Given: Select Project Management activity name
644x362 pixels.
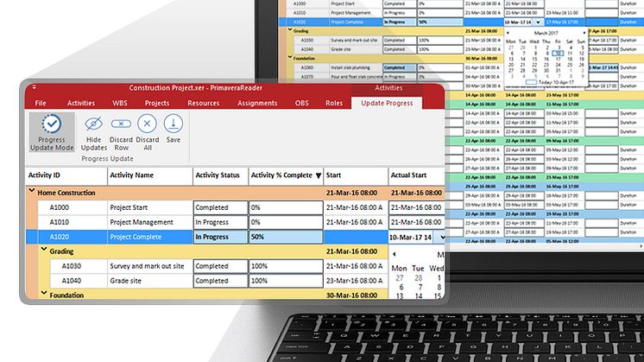Looking at the screenshot, I should click(x=142, y=222).
